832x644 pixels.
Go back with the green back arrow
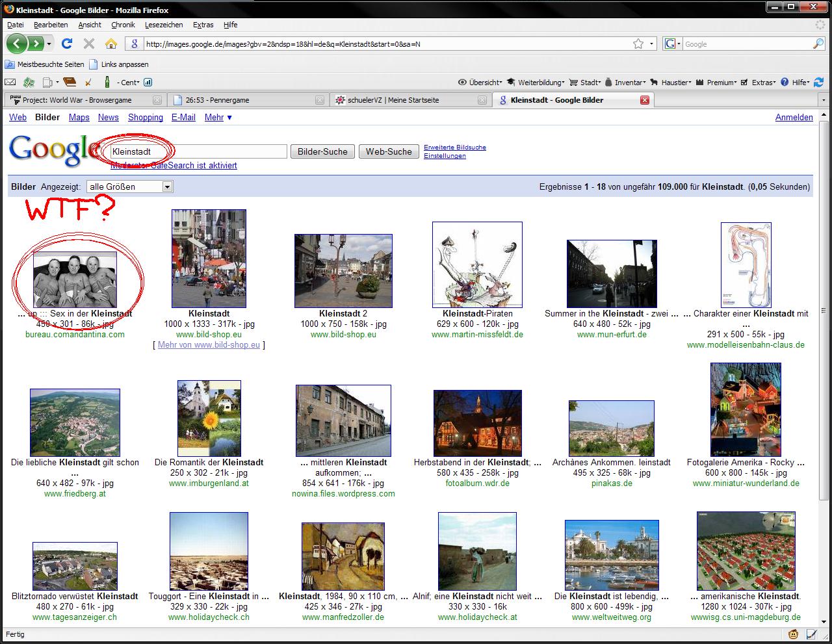tap(18, 44)
